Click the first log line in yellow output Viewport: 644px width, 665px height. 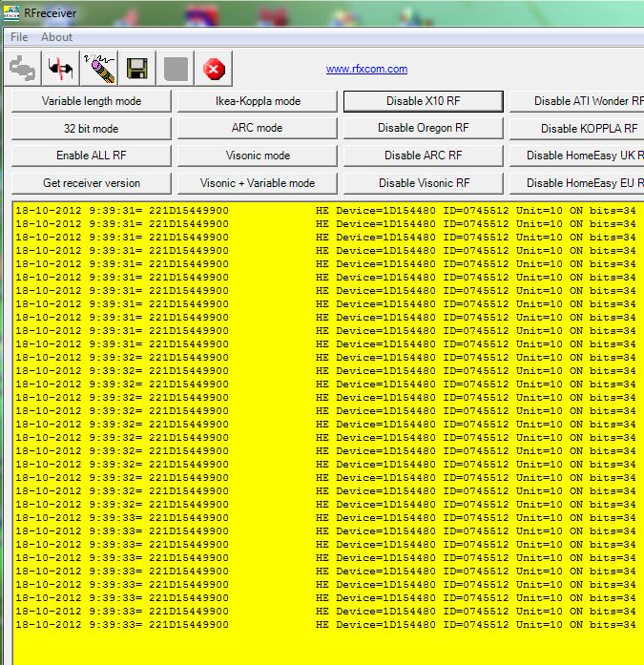[x=325, y=210]
